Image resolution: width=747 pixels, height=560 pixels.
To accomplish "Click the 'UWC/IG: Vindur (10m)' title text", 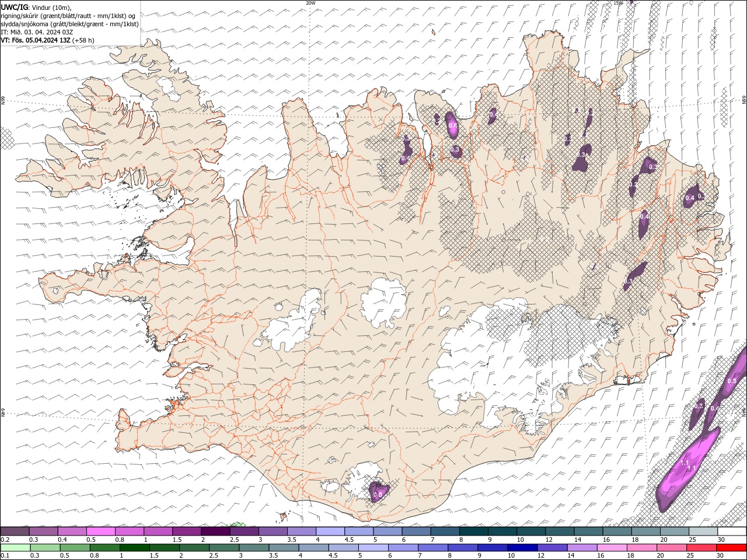I will (36, 7).
